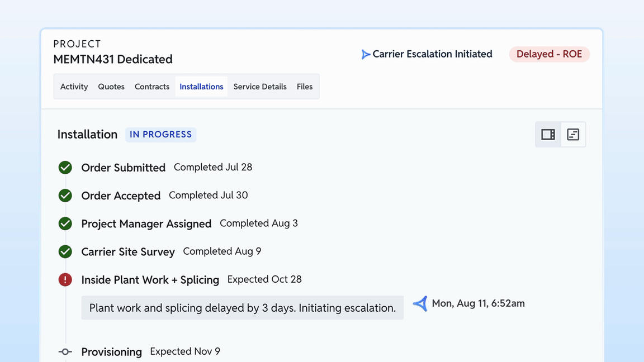Click the agent icon beside Mon, Aug 11
644x362 pixels.
pos(420,304)
